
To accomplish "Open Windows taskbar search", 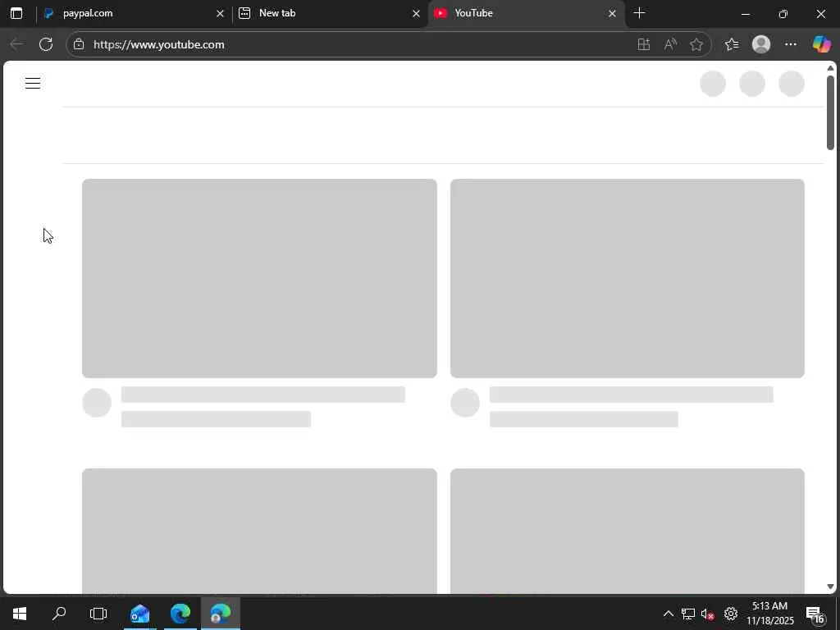I will tap(59, 614).
